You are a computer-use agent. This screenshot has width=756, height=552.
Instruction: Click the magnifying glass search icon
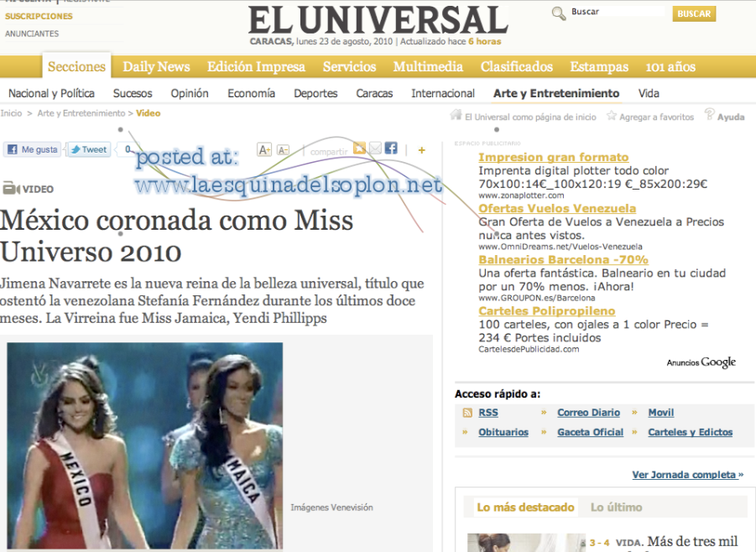pyautogui.click(x=559, y=13)
